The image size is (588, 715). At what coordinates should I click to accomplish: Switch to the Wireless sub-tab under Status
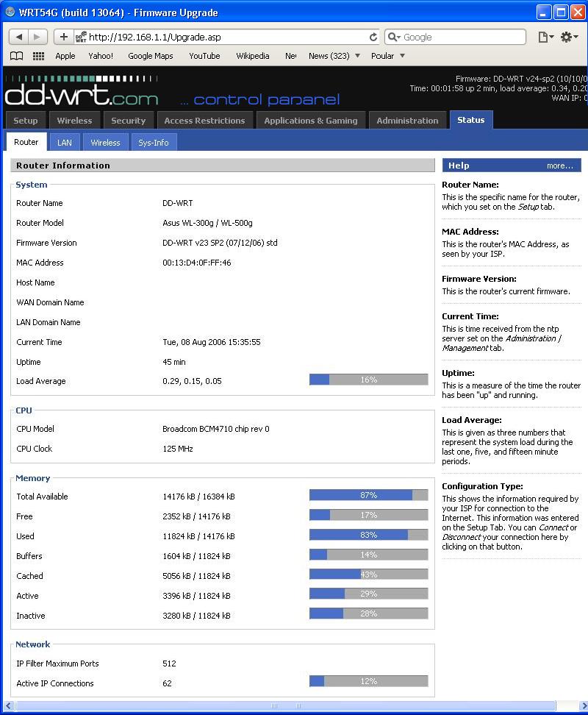point(105,142)
